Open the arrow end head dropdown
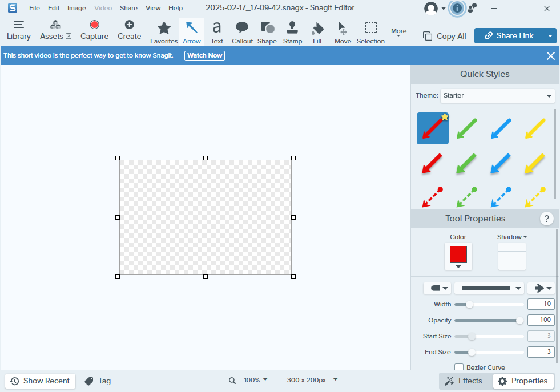 (x=541, y=288)
